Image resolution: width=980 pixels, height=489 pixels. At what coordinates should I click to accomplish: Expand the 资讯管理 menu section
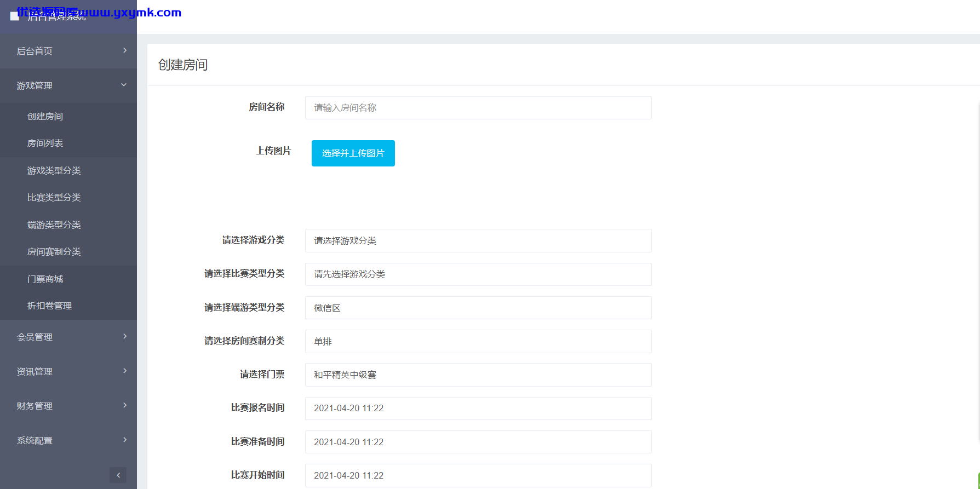[68, 371]
